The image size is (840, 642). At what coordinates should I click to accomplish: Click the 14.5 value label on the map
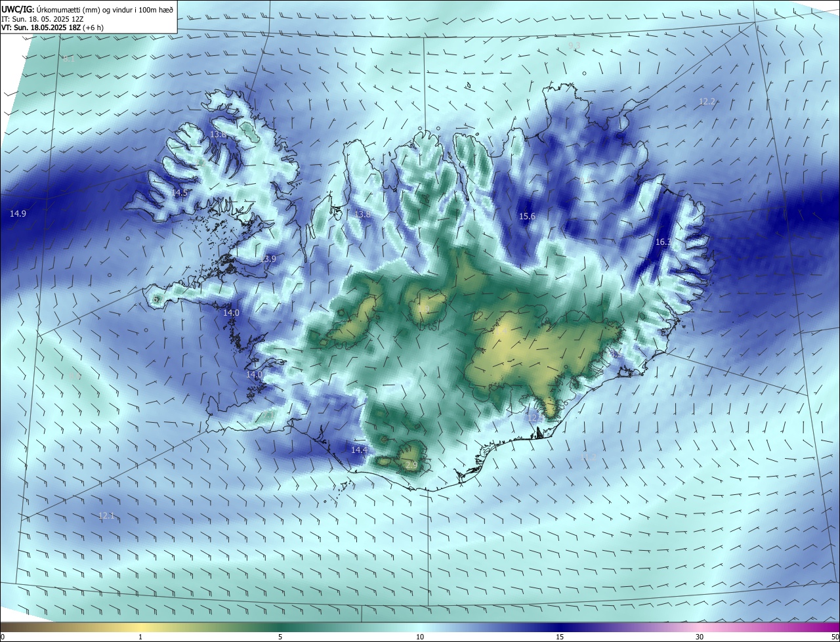click(x=180, y=193)
